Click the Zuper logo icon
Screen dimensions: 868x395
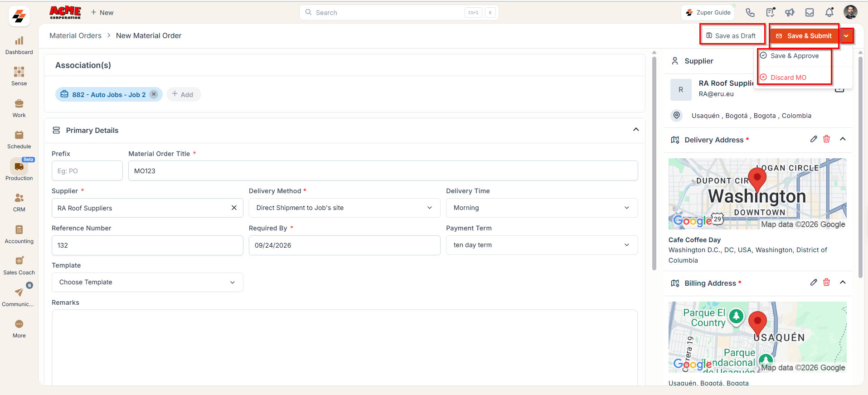pyautogui.click(x=19, y=16)
